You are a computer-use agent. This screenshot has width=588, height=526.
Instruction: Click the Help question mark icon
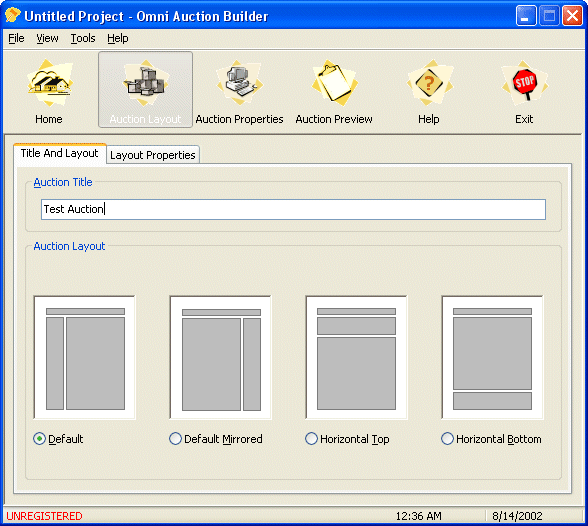(x=429, y=83)
